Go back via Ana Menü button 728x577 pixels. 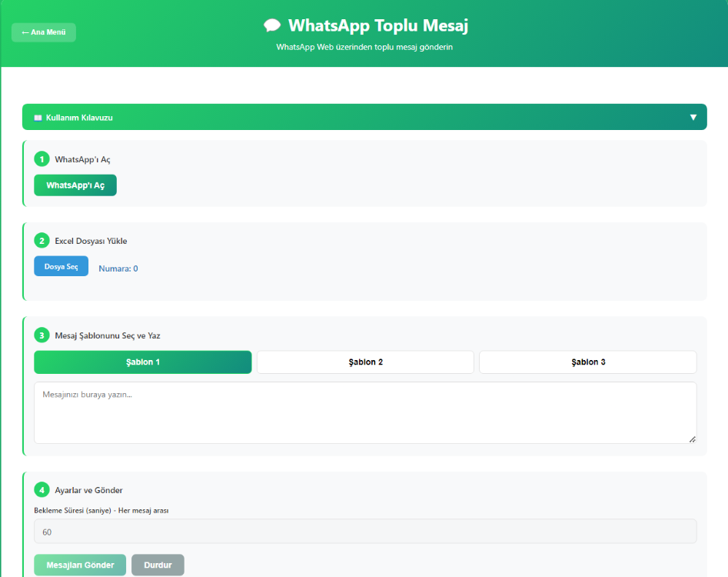coord(44,32)
